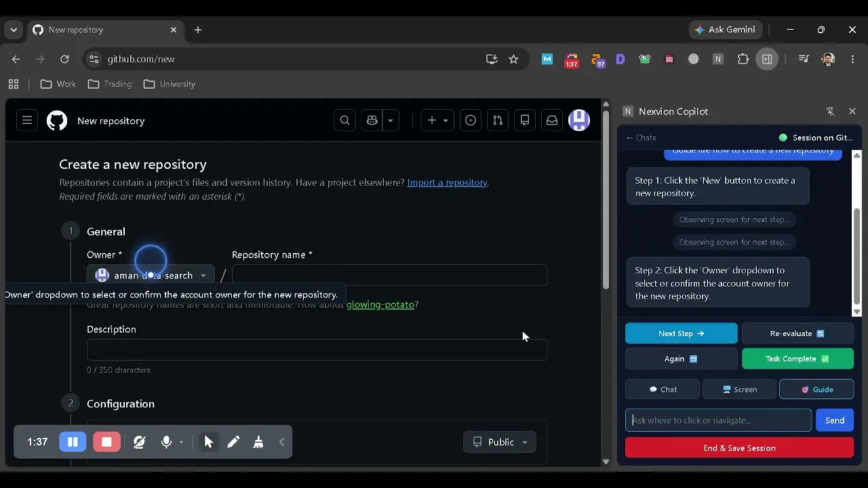This screenshot has height=488, width=868.
Task: Toggle the browser side panel button
Action: tap(767, 59)
